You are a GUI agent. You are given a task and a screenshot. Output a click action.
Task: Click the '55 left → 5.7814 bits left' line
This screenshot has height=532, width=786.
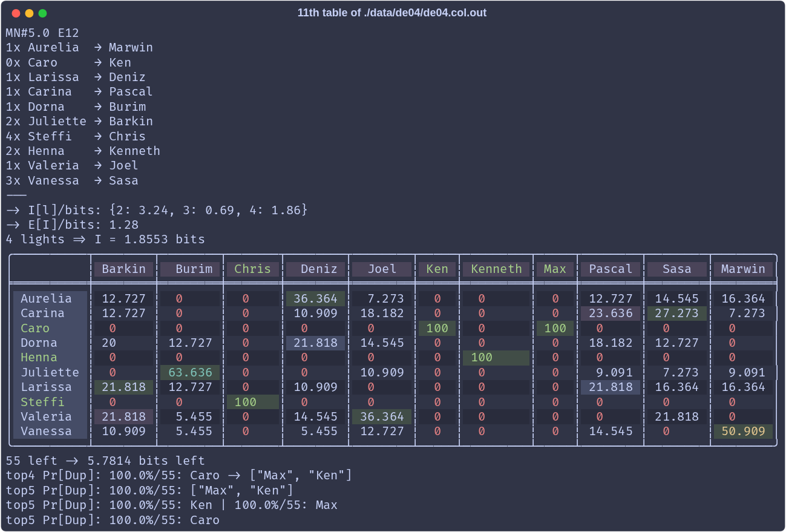(x=105, y=461)
